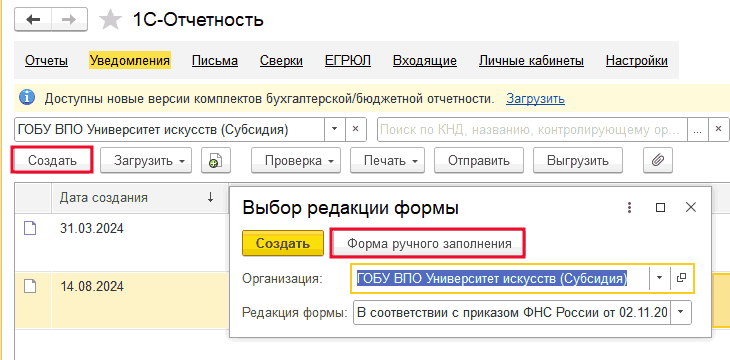The width and height of the screenshot is (730, 360).
Task: Open Личные кабинеты section
Action: [531, 61]
